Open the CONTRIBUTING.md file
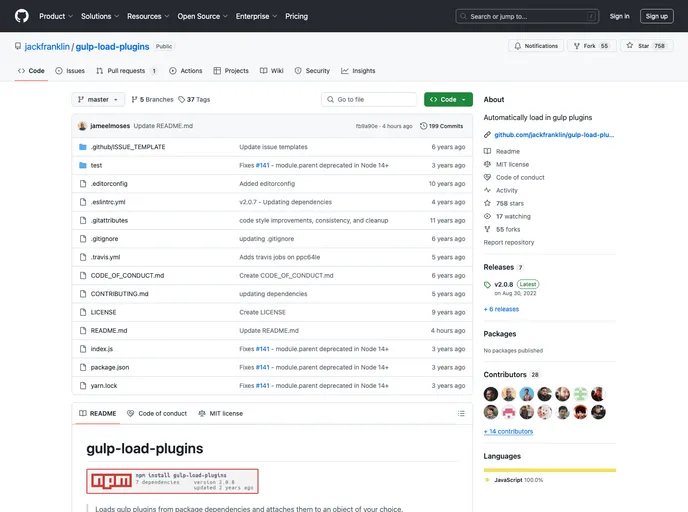688x512 pixels. tap(119, 294)
